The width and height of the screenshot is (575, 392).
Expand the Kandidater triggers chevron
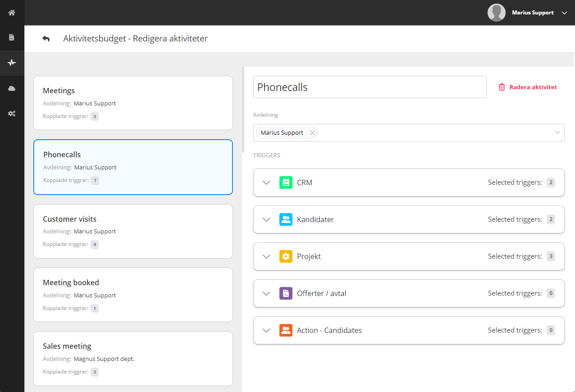pyautogui.click(x=266, y=219)
